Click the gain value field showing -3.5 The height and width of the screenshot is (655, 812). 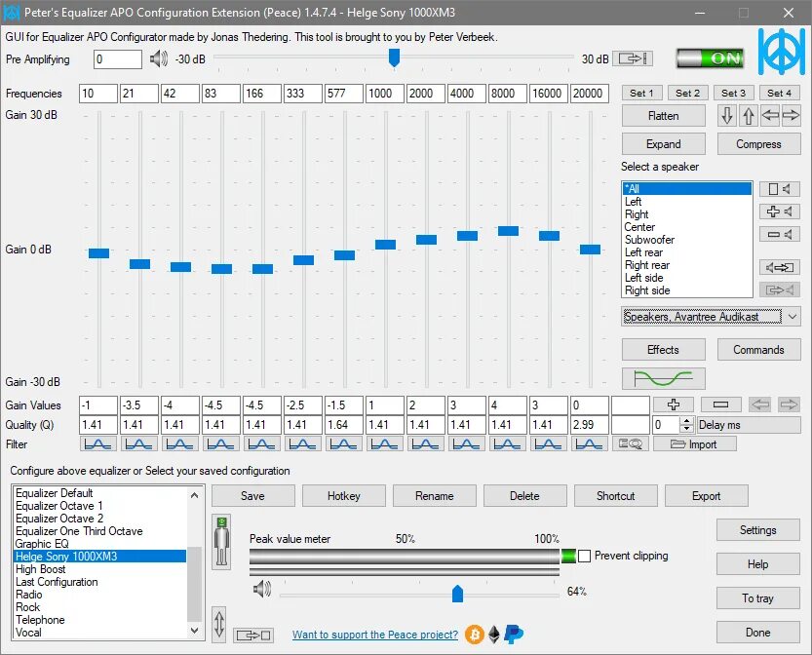[138, 405]
